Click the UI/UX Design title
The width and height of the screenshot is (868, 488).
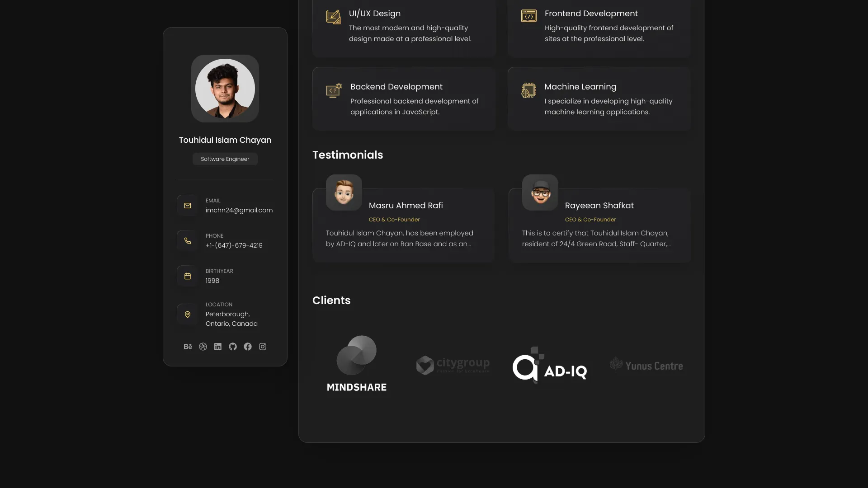click(x=375, y=14)
